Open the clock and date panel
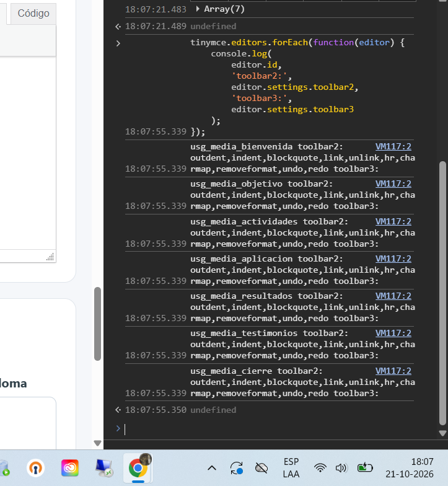448x486 pixels. pos(409,468)
